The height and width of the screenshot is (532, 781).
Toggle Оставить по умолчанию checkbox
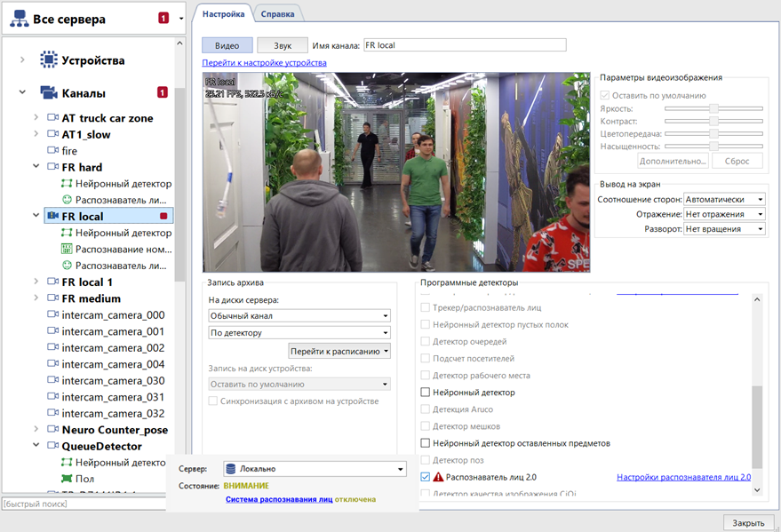605,95
